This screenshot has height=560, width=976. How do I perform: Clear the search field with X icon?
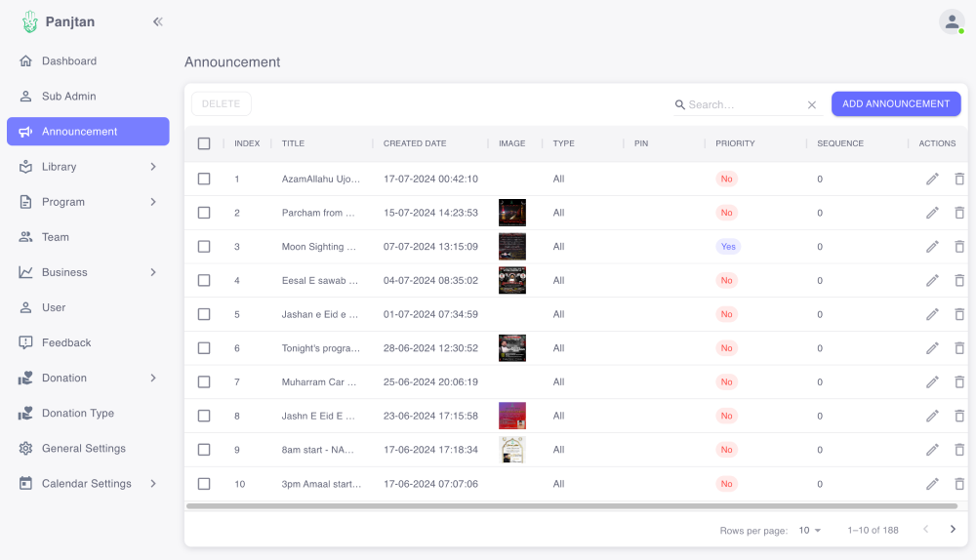click(x=811, y=104)
